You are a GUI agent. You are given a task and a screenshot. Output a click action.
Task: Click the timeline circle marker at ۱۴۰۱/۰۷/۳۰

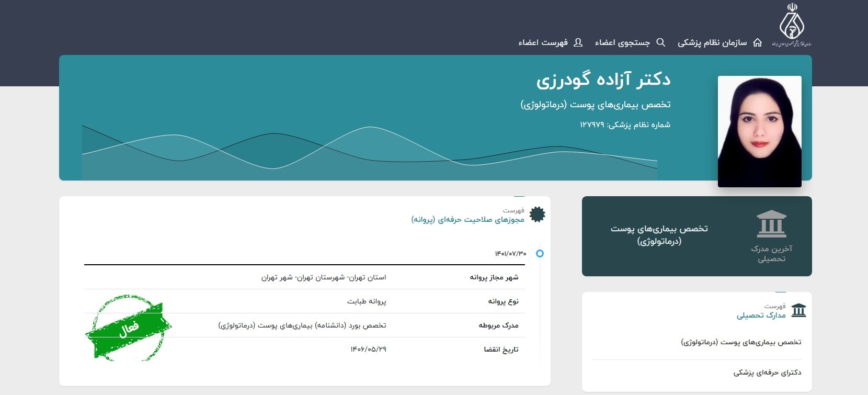click(540, 254)
